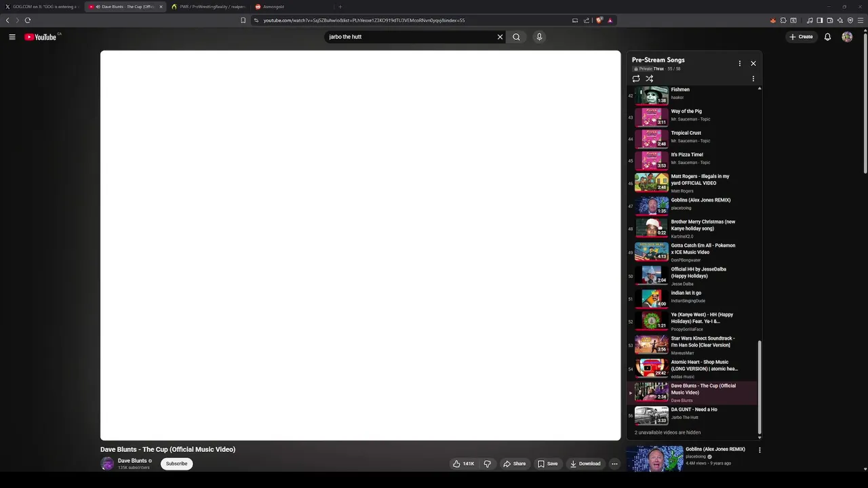This screenshot has height=488, width=868.
Task: Switch to PWR ProWrestlingReality tab
Action: [x=208, y=7]
